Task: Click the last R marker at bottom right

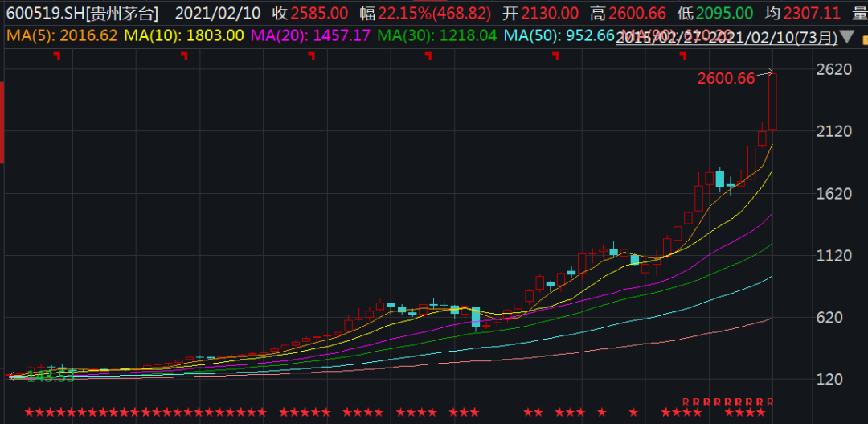Action: (x=770, y=401)
